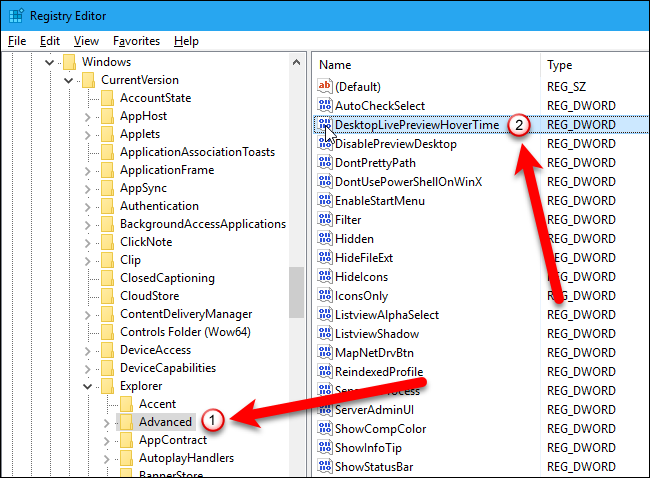
Task: Open the File menu
Action: coord(17,41)
